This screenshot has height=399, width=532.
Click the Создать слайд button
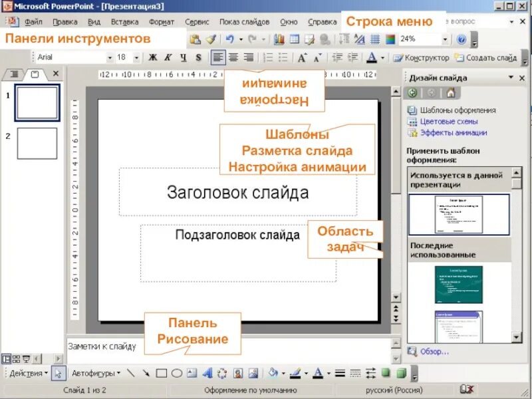[x=485, y=58]
